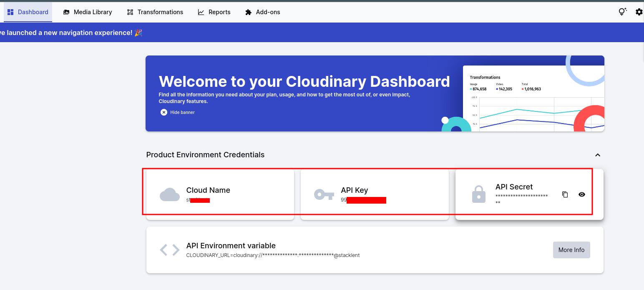
Task: Click the Hide banner link text
Action: [182, 112]
